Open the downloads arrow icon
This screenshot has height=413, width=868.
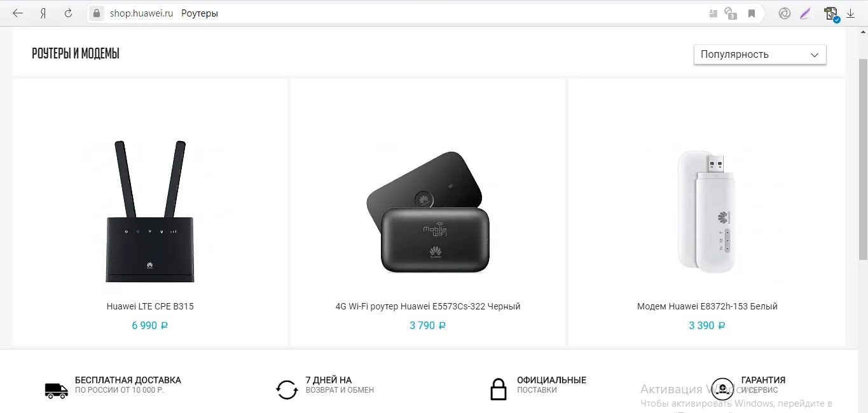pos(851,13)
